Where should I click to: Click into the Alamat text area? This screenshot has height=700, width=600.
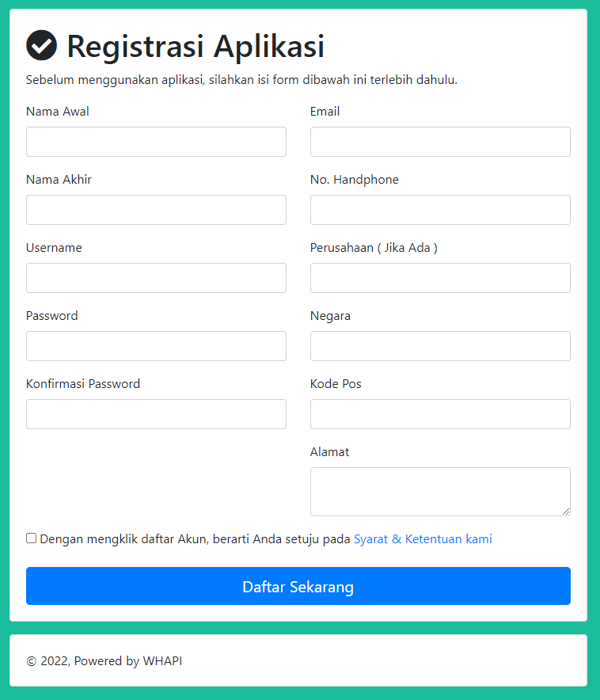click(440, 492)
